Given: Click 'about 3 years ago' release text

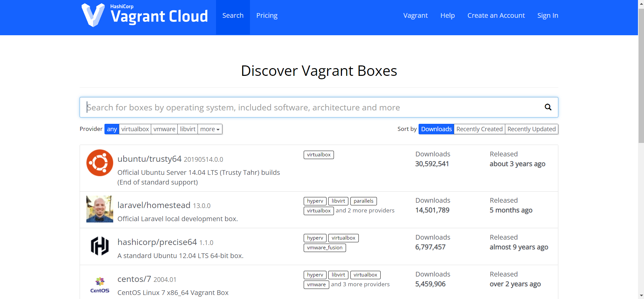Looking at the screenshot, I should [x=517, y=164].
